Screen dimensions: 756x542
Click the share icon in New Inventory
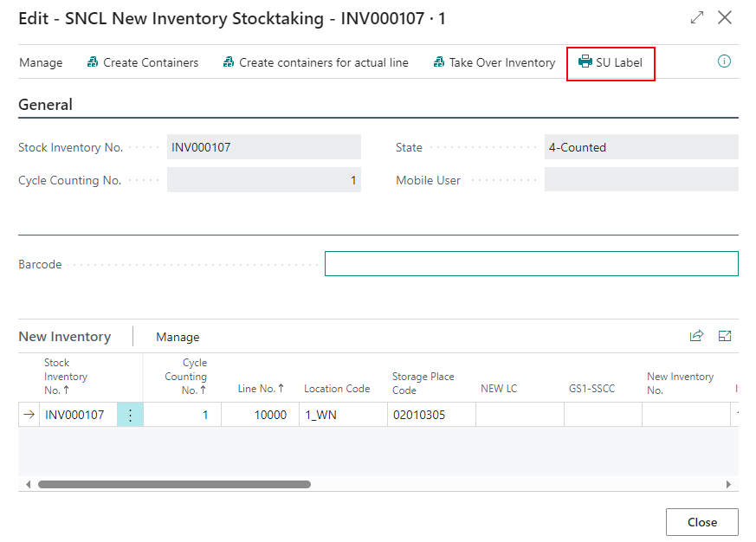pyautogui.click(x=696, y=337)
